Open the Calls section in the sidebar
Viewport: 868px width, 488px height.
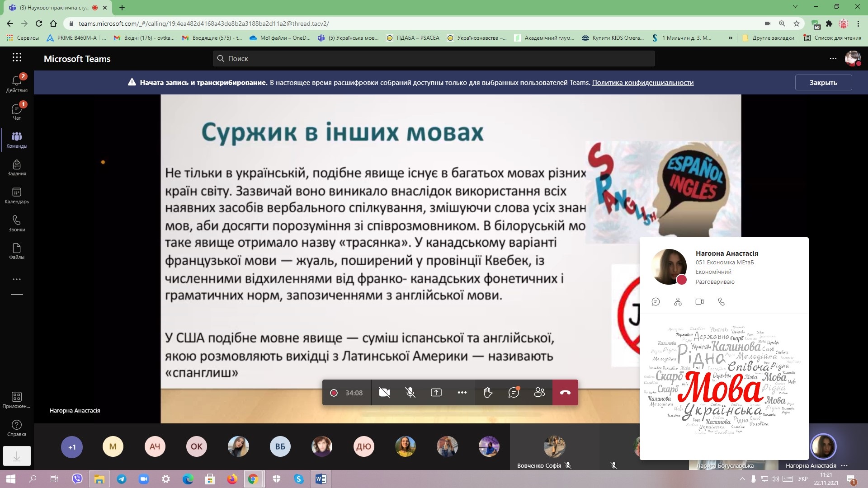pyautogui.click(x=17, y=223)
